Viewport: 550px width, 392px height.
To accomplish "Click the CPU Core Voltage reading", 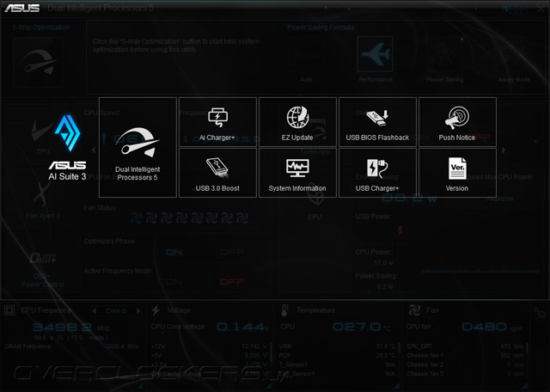I will [242, 327].
